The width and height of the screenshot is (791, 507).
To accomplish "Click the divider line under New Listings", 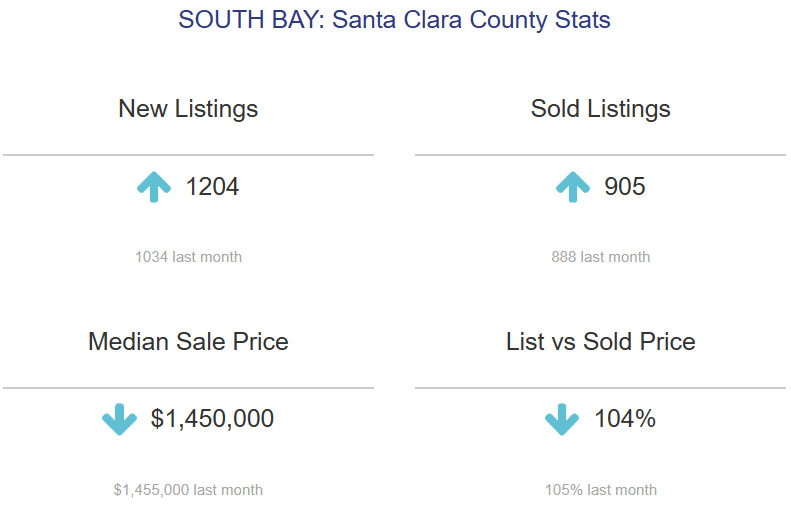I will [x=188, y=155].
